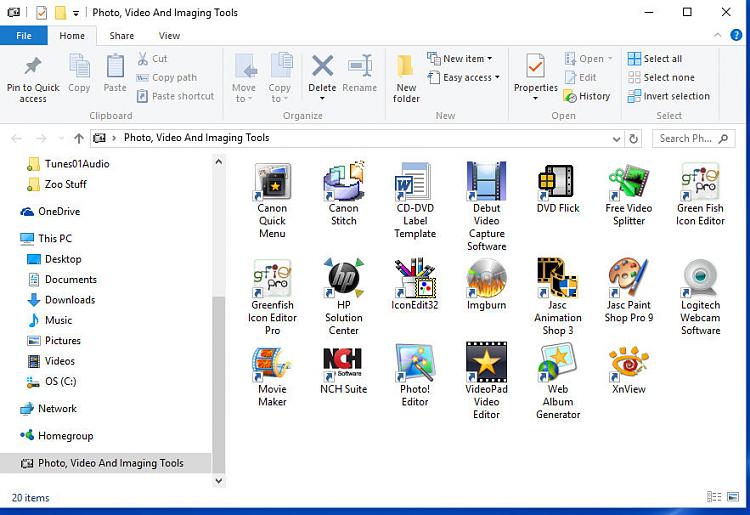The width and height of the screenshot is (750, 515).
Task: Select This PC in navigation pane
Action: pos(46,238)
